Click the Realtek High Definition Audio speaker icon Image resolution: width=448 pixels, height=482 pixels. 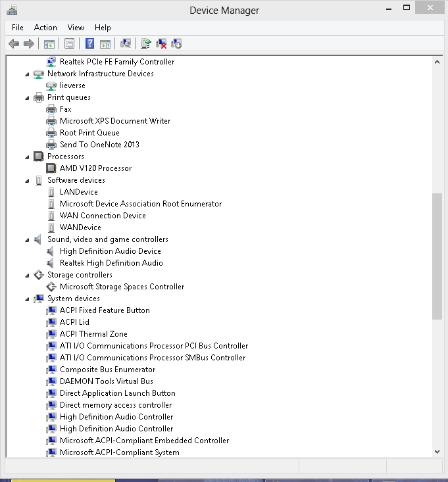51,263
